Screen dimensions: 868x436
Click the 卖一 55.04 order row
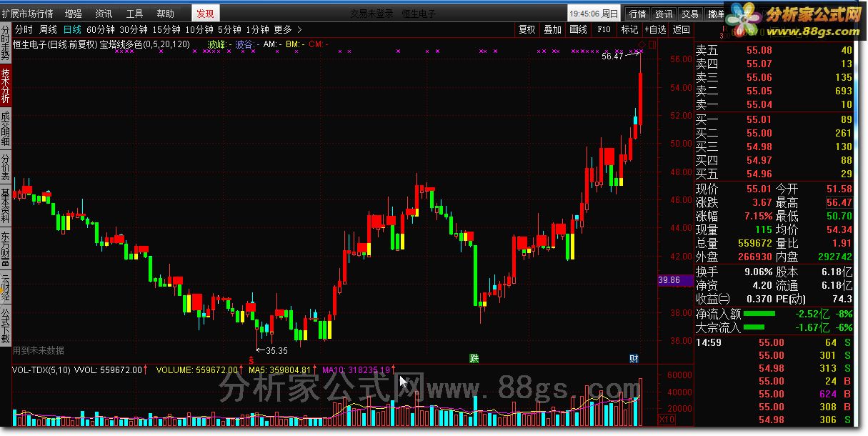(774, 104)
